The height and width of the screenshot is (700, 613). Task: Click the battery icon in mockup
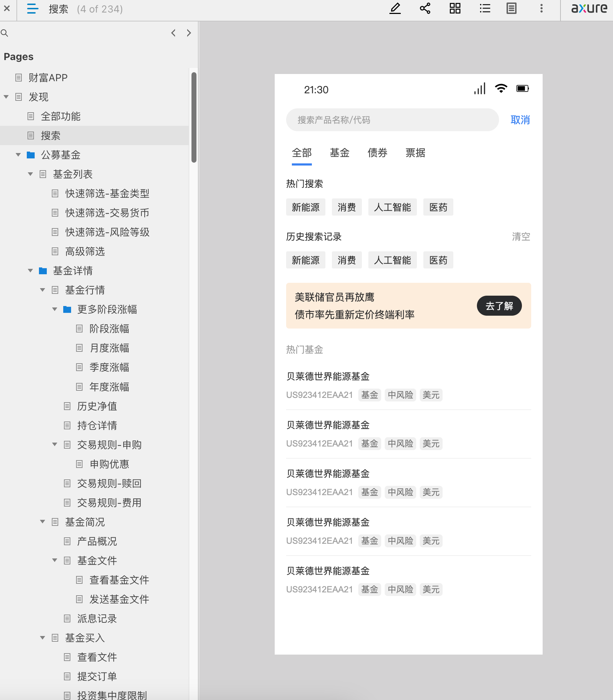tap(523, 88)
